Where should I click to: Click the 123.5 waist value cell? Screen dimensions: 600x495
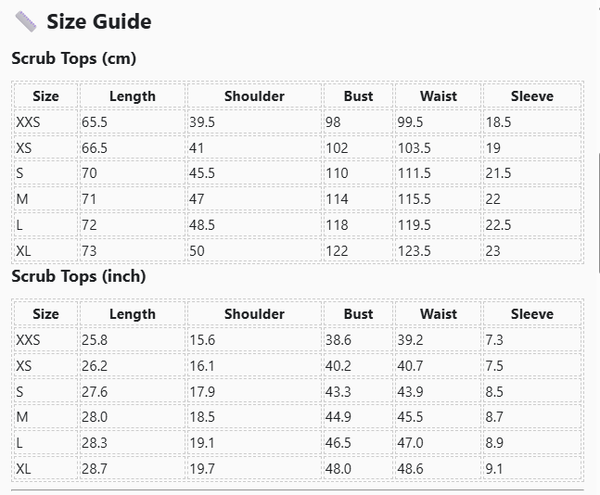[414, 250]
